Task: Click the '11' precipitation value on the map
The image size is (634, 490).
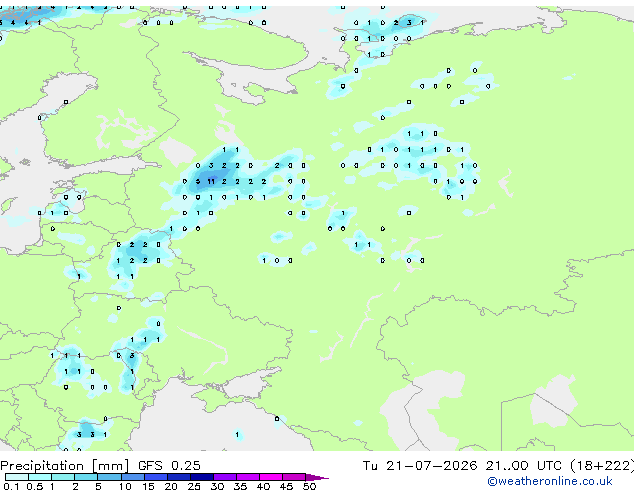Action: (211, 182)
